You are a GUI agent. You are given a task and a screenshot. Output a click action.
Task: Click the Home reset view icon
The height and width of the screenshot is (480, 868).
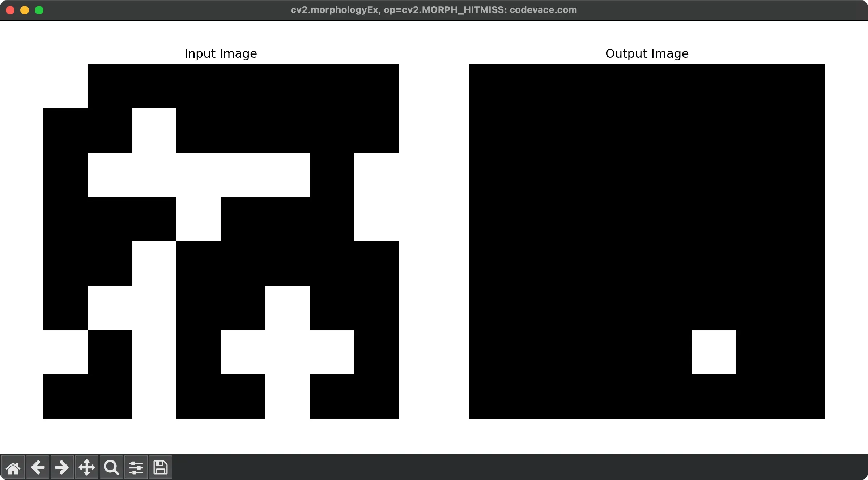pyautogui.click(x=13, y=467)
